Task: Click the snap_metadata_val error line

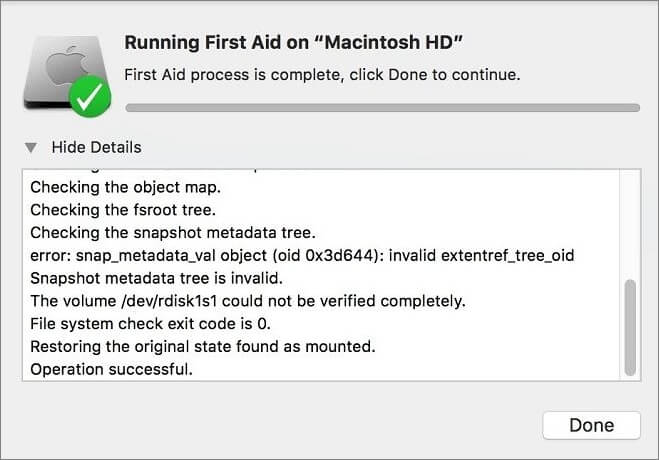Action: coord(301,255)
